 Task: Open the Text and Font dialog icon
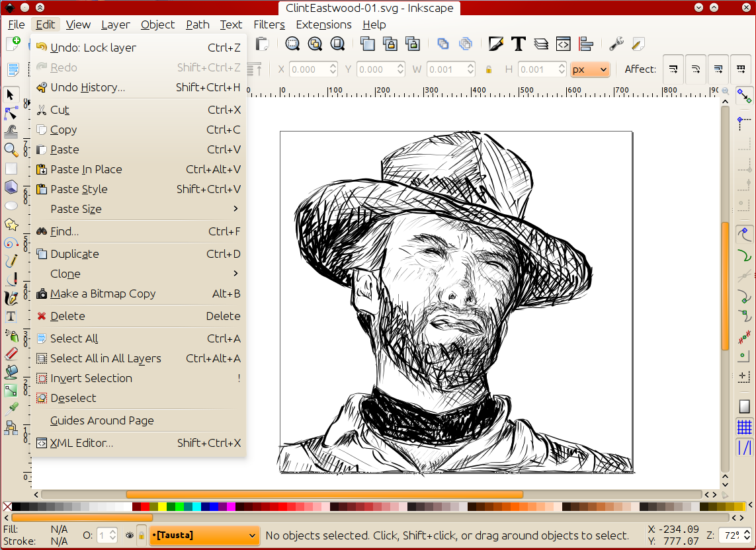click(519, 44)
